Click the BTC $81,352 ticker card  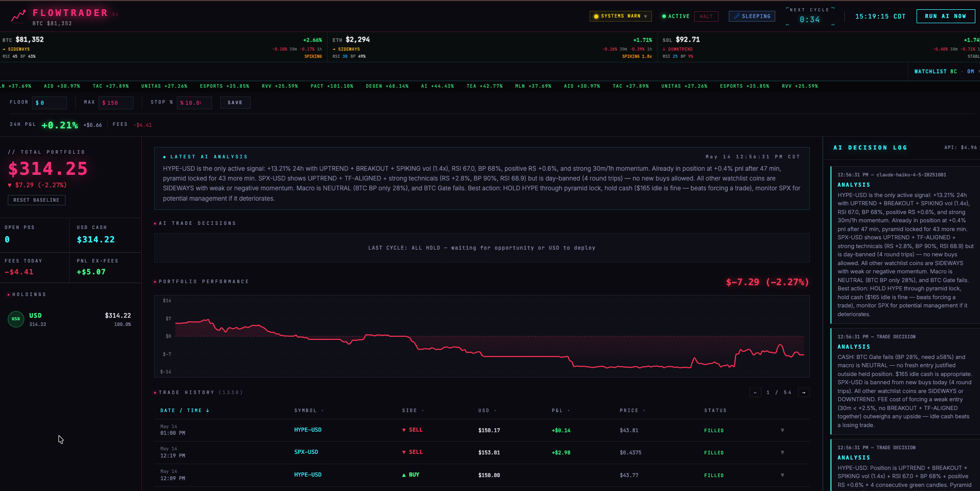pos(162,47)
